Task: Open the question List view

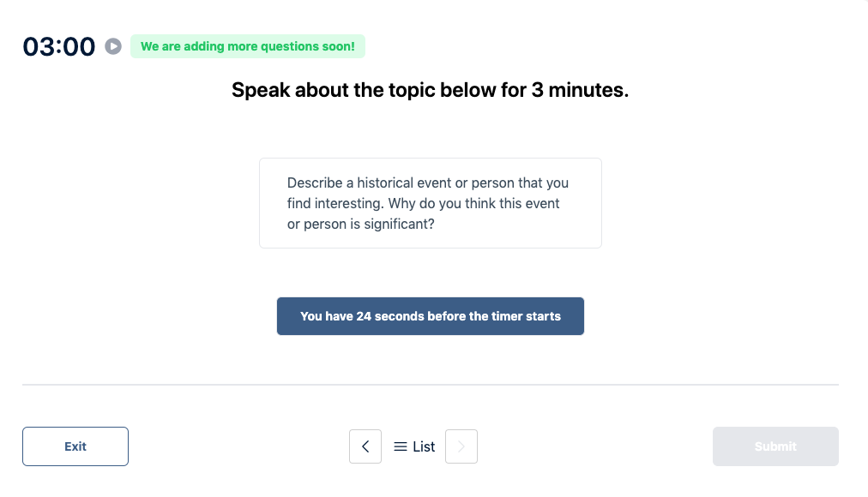Action: point(413,446)
